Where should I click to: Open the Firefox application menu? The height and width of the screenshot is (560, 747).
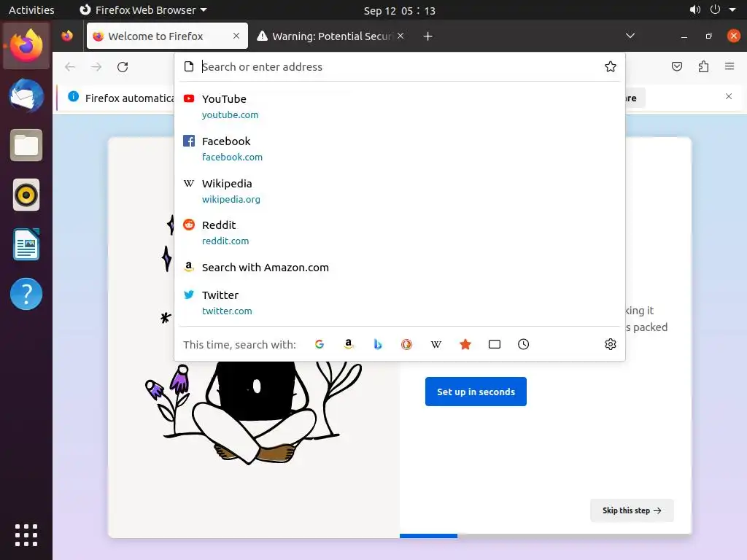729,66
